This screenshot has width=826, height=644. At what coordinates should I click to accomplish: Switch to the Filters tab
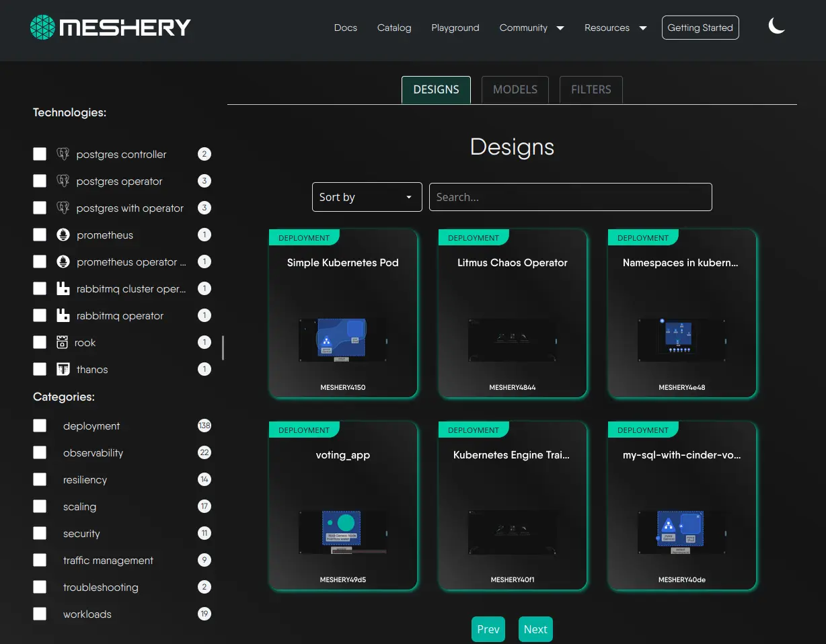click(591, 89)
